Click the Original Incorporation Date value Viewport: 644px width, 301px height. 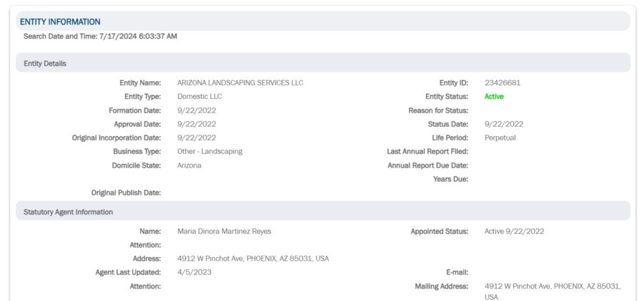[x=197, y=138]
